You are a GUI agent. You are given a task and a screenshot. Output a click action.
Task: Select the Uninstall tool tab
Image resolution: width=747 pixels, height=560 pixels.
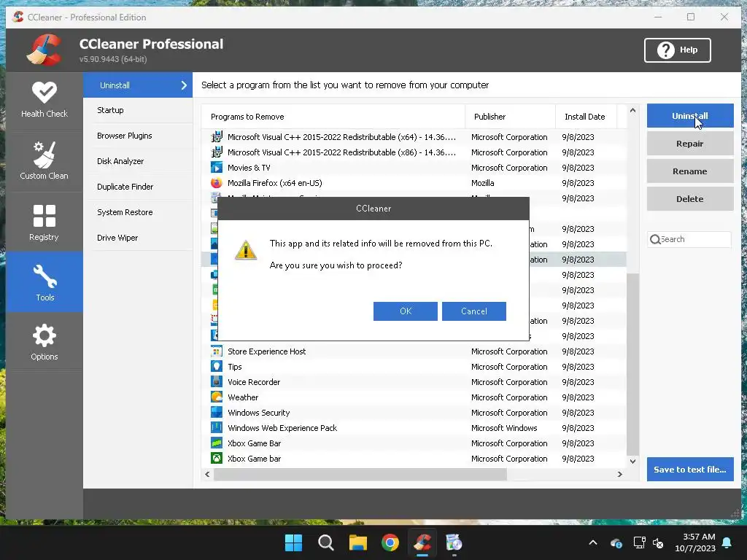point(138,85)
